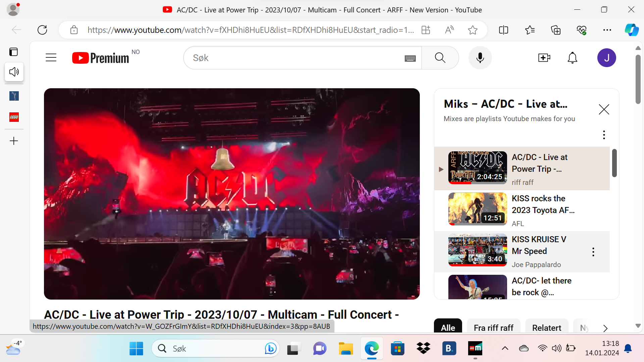This screenshot has width=644, height=362.
Task: Click the voice search microphone button
Action: pos(480,58)
